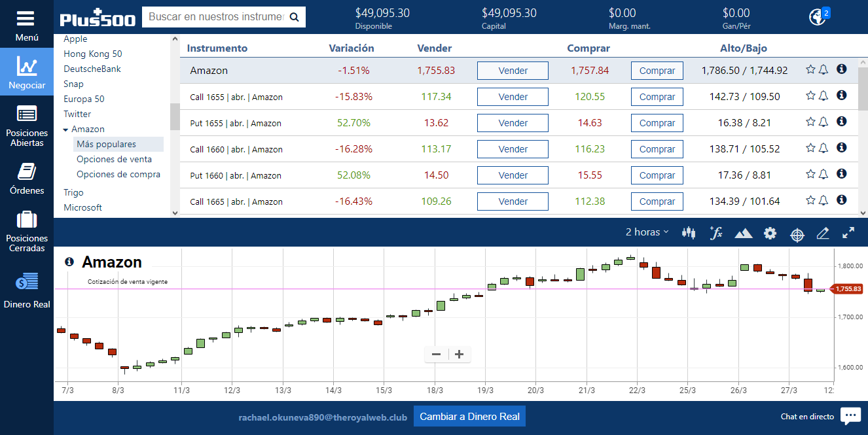
Task: Star the Call 1655 Amazon option
Action: coord(810,96)
